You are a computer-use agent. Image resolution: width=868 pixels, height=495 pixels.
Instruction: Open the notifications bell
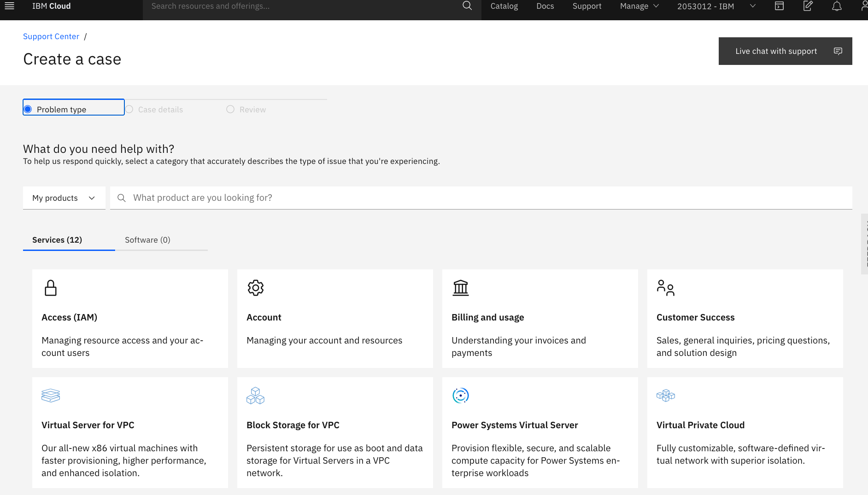[837, 6]
